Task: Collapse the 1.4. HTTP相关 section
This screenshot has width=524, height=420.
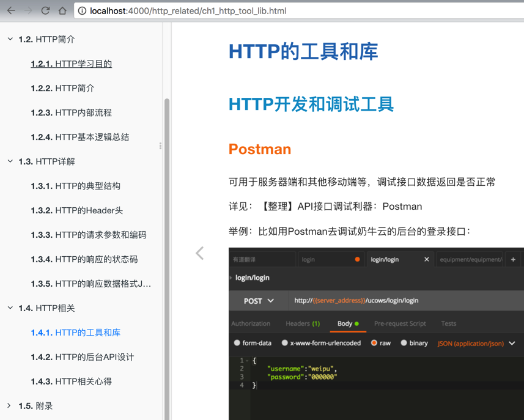Action: 10,308
